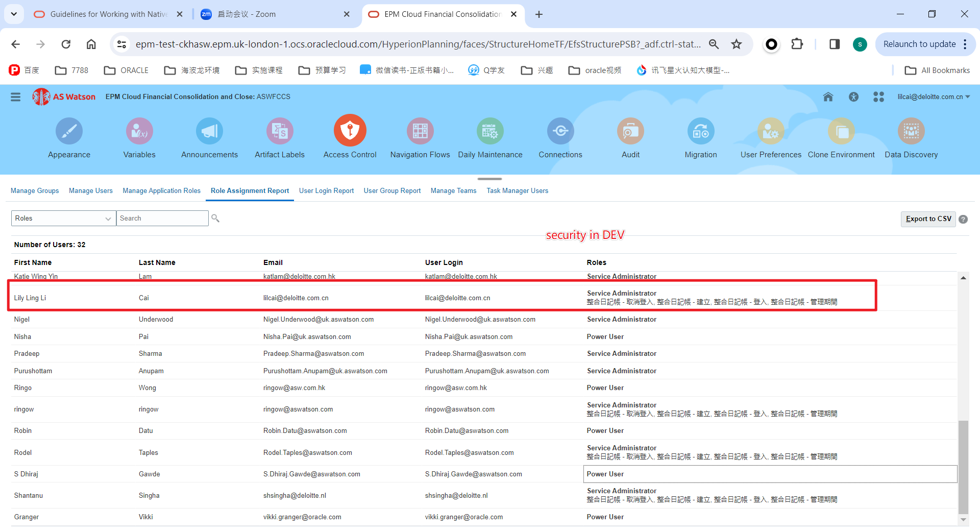The height and width of the screenshot is (532, 980).
Task: Open the Daily Maintenance icon
Action: 490,131
